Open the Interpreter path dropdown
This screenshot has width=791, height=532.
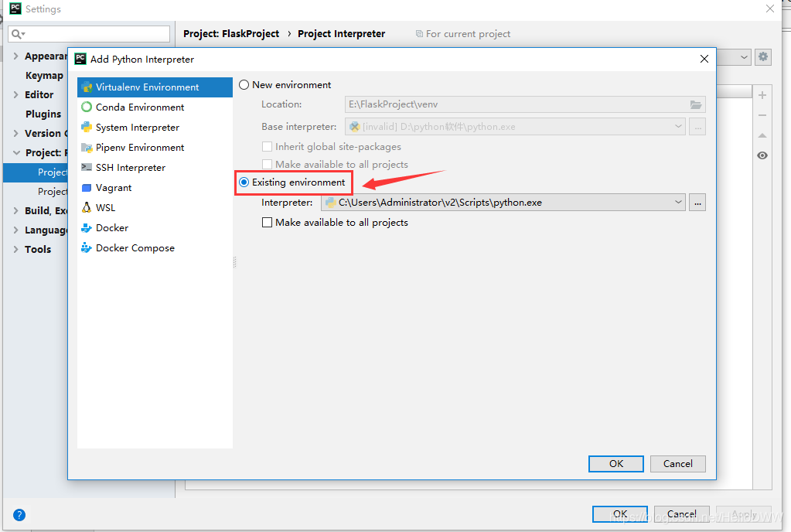(679, 203)
